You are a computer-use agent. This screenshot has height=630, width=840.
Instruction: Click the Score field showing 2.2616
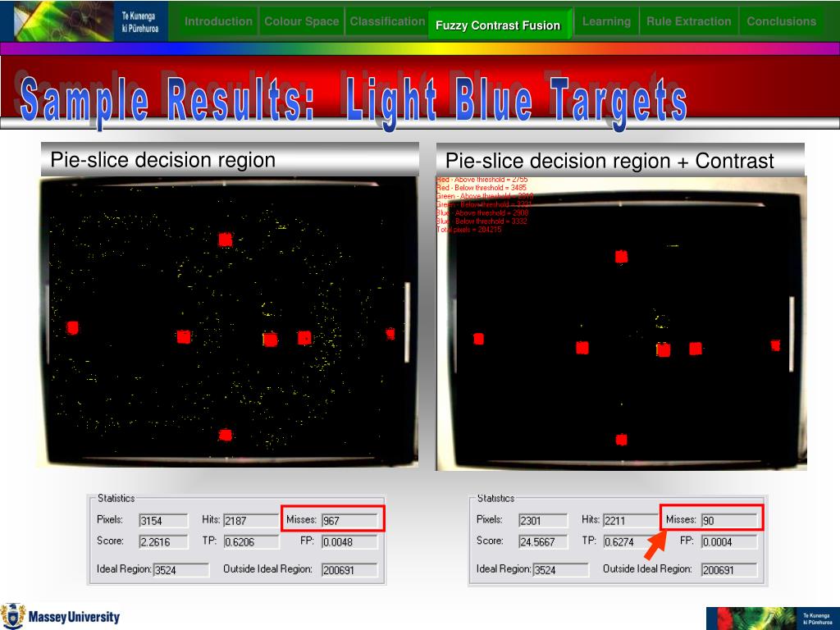tap(163, 541)
